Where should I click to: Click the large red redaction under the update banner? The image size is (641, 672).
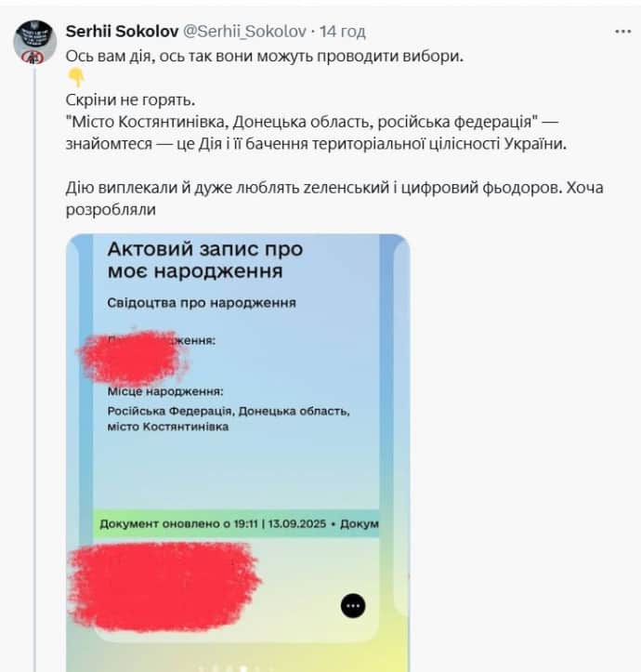(164, 586)
